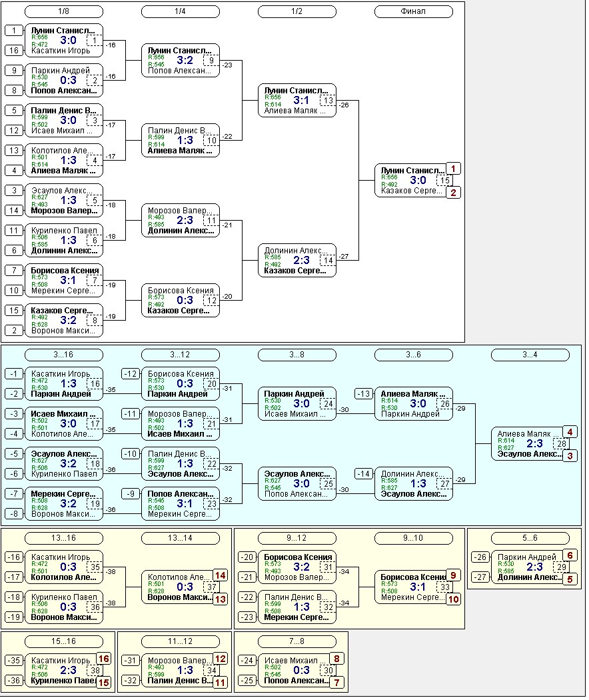This screenshot has height=700, width=589.
Task: Open match 25 Эсаулов vs Попов 3:0
Action: tap(296, 483)
